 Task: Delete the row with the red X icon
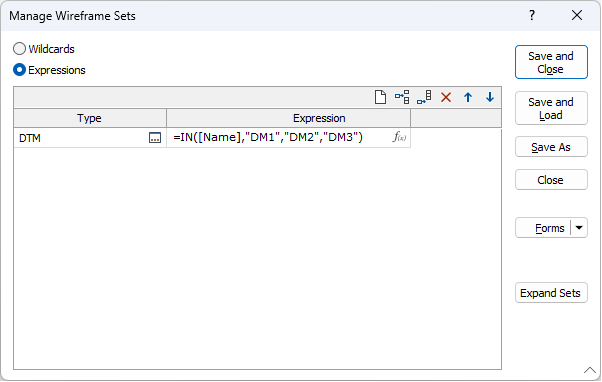(446, 97)
